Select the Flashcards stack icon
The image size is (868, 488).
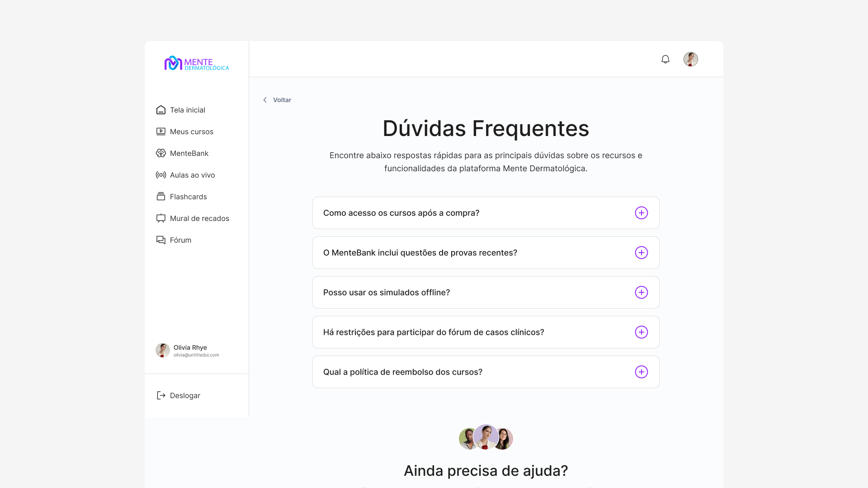pos(160,197)
